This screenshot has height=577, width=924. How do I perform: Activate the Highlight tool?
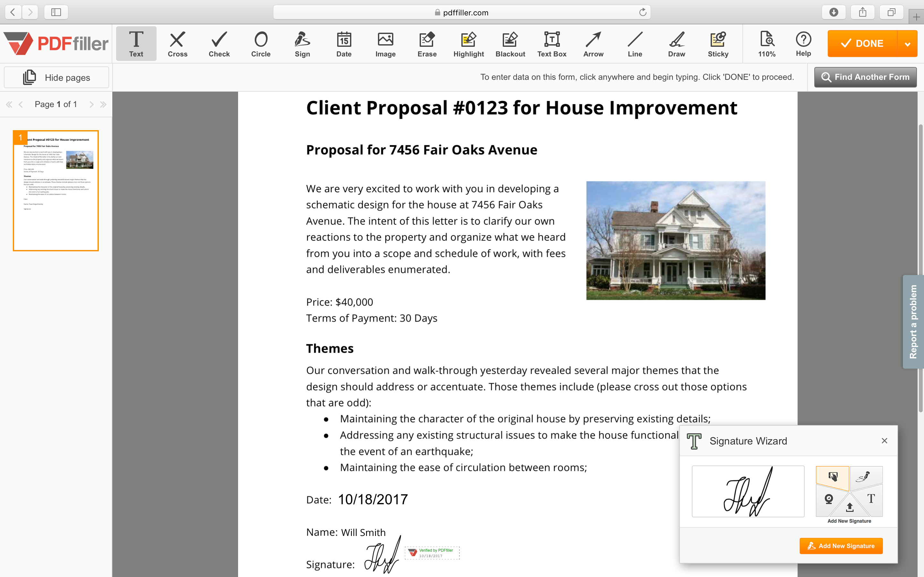468,44
